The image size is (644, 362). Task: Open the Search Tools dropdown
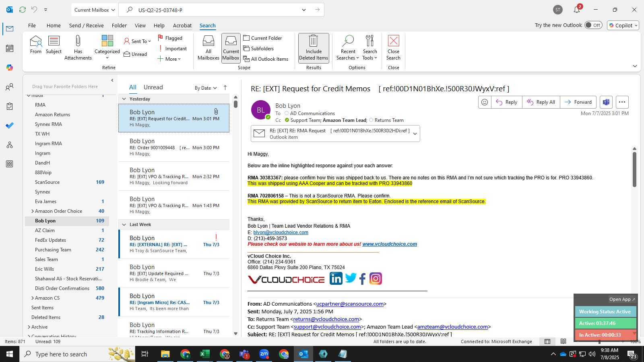[x=370, y=48]
